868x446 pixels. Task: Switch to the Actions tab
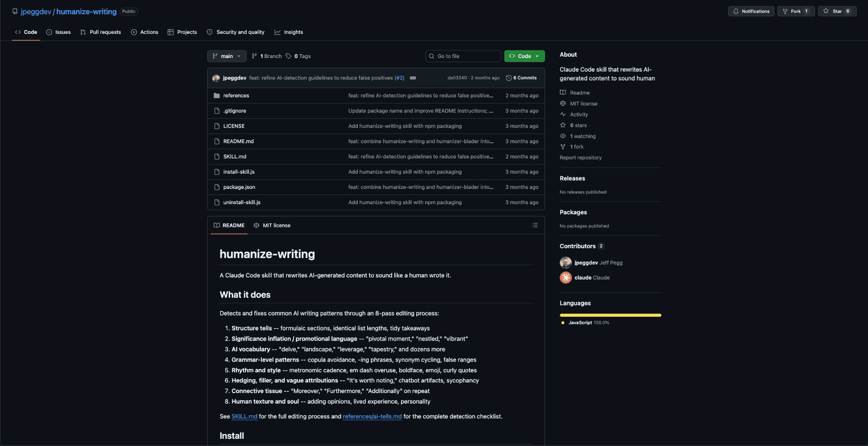pyautogui.click(x=145, y=32)
